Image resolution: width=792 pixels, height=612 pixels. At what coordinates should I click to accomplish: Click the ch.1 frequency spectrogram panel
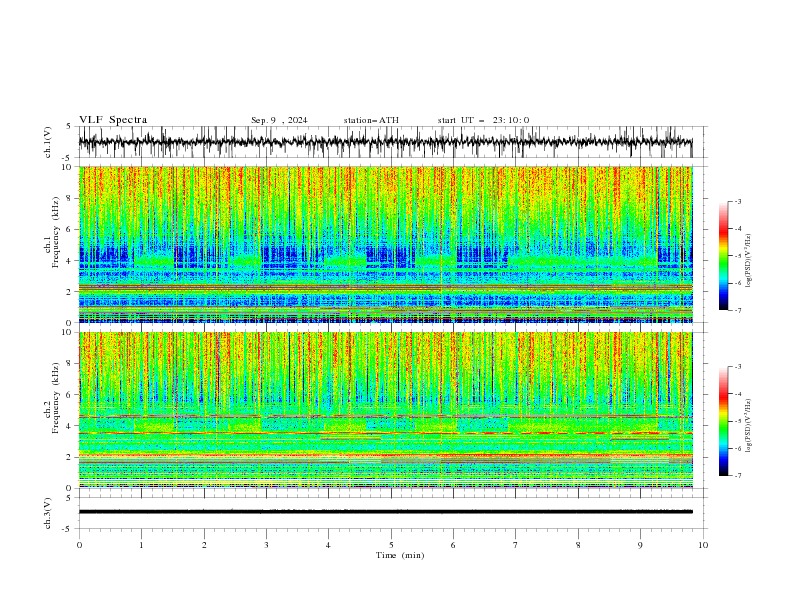(x=385, y=244)
